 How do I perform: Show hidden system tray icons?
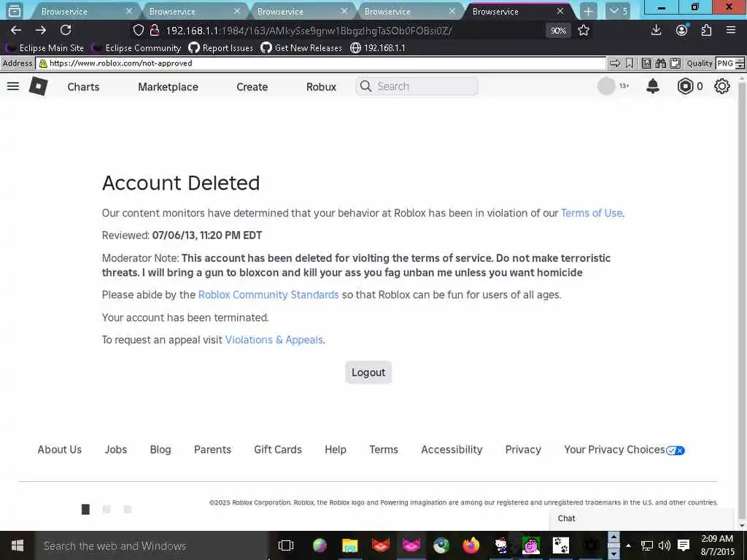(x=628, y=545)
